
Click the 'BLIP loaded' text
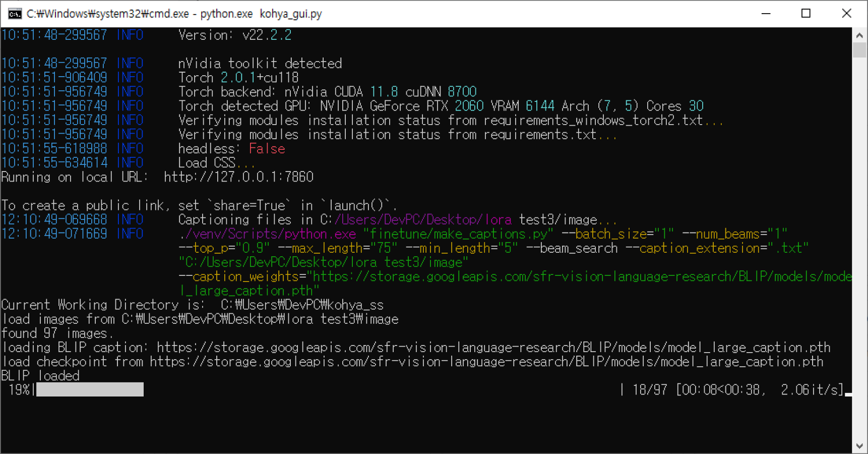coord(40,376)
